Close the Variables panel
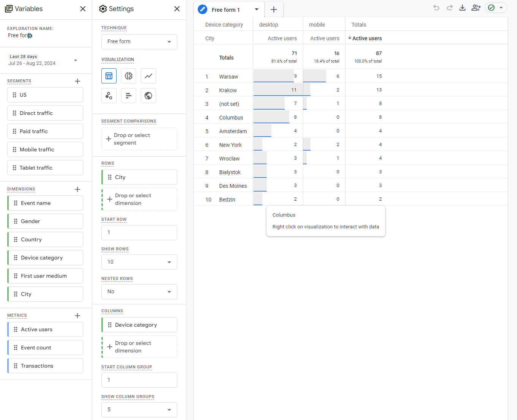Viewport: 517px width, 420px height. point(83,9)
